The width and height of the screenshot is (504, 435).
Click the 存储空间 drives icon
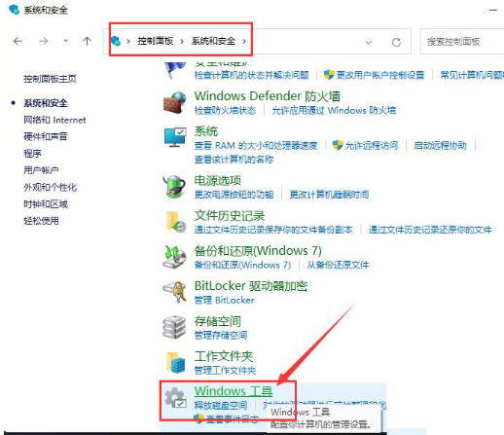(175, 327)
